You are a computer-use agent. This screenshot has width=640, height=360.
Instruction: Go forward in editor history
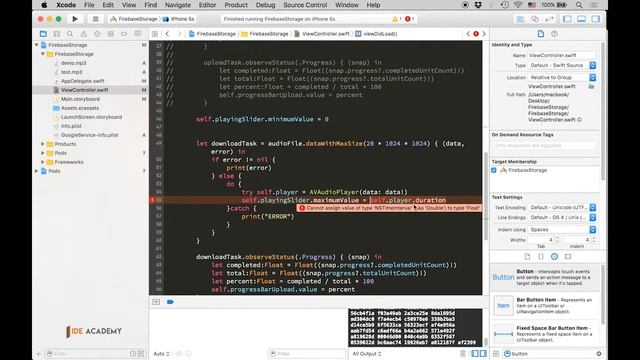(179, 34)
